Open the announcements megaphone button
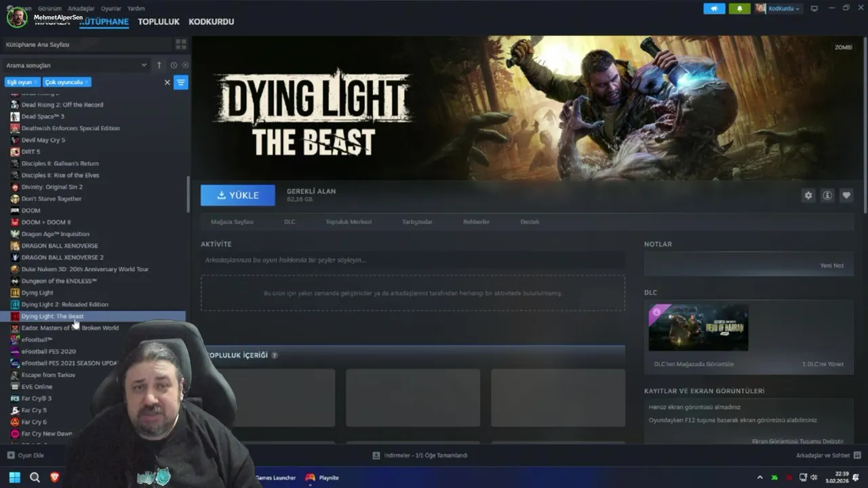Image resolution: width=868 pixels, height=488 pixels. 714,8
